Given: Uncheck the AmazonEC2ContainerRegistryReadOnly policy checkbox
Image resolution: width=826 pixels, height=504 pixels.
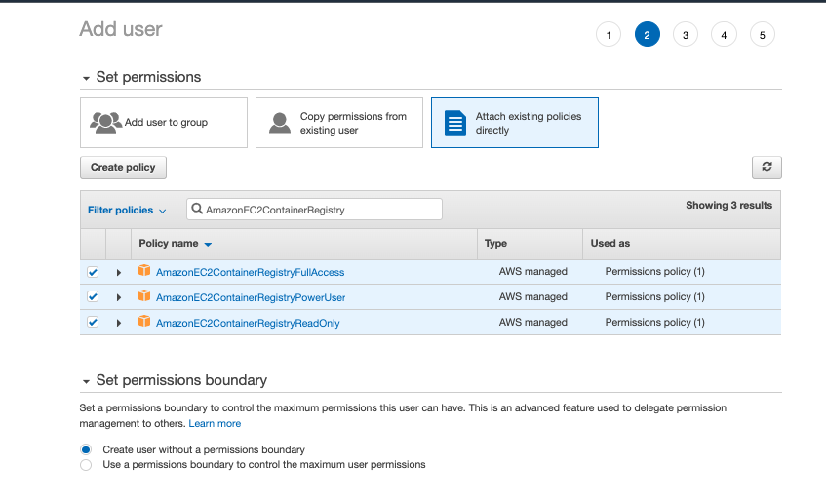Looking at the screenshot, I should pos(93,322).
